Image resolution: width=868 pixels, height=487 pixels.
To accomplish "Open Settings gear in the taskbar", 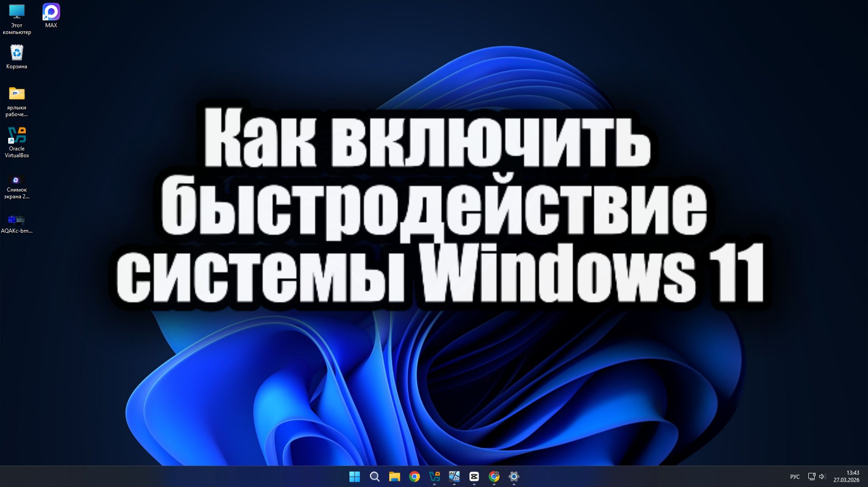I will tap(514, 476).
